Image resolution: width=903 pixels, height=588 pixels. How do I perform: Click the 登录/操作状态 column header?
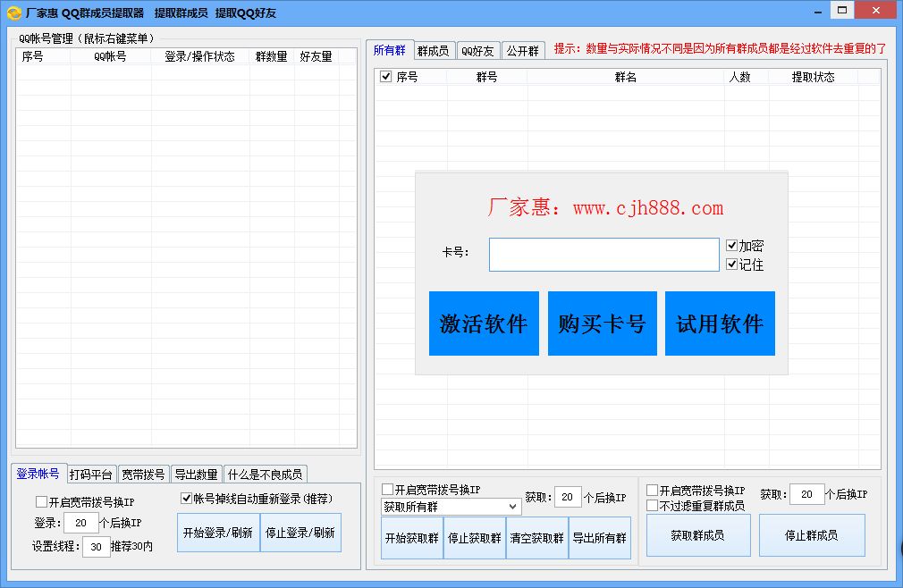click(x=200, y=56)
